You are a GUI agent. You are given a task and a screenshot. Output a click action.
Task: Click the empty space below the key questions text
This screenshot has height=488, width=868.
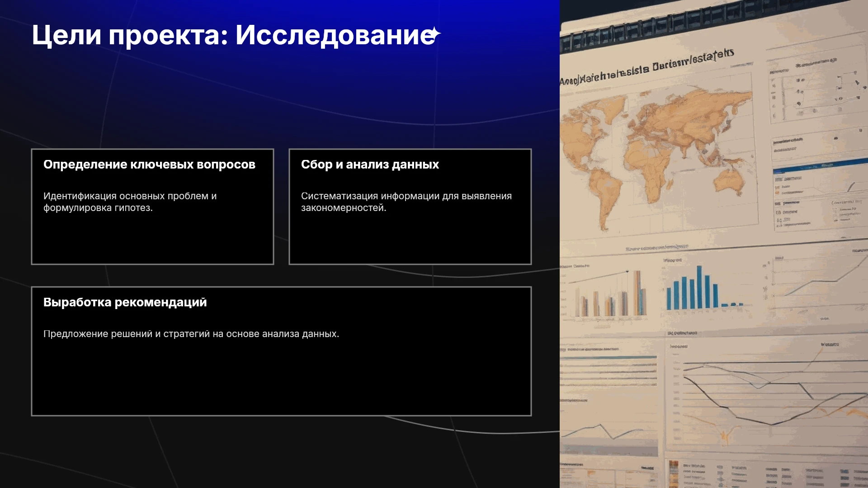[152, 239]
